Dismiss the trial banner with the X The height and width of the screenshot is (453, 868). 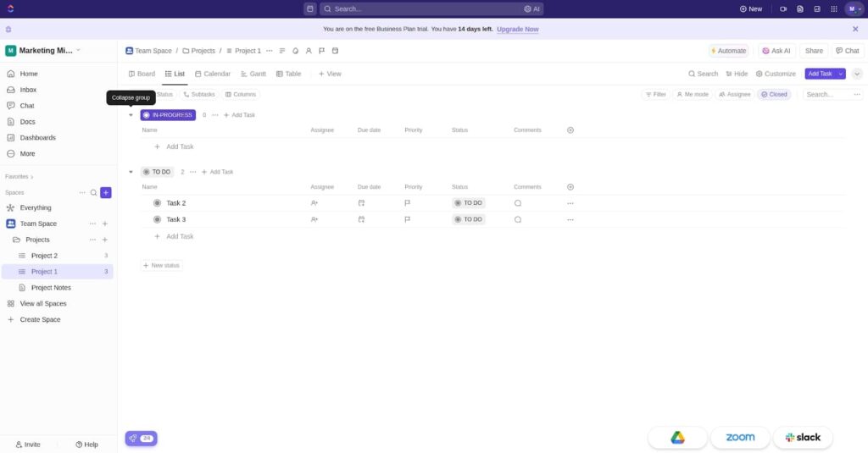coord(855,29)
